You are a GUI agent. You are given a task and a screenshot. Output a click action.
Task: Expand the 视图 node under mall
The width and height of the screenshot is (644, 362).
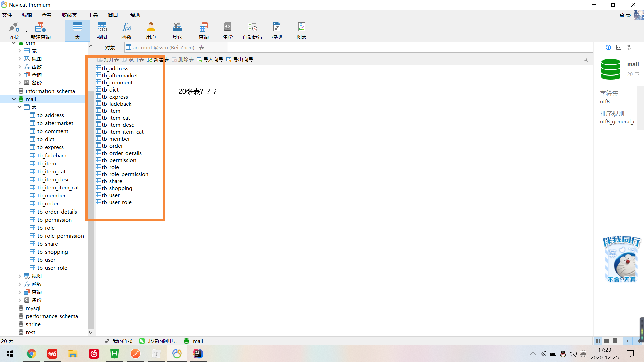click(20, 276)
